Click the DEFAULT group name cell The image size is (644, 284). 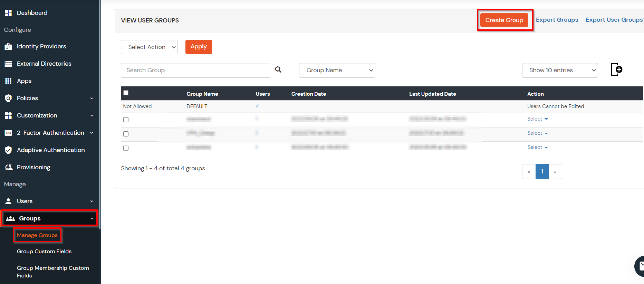tap(197, 106)
